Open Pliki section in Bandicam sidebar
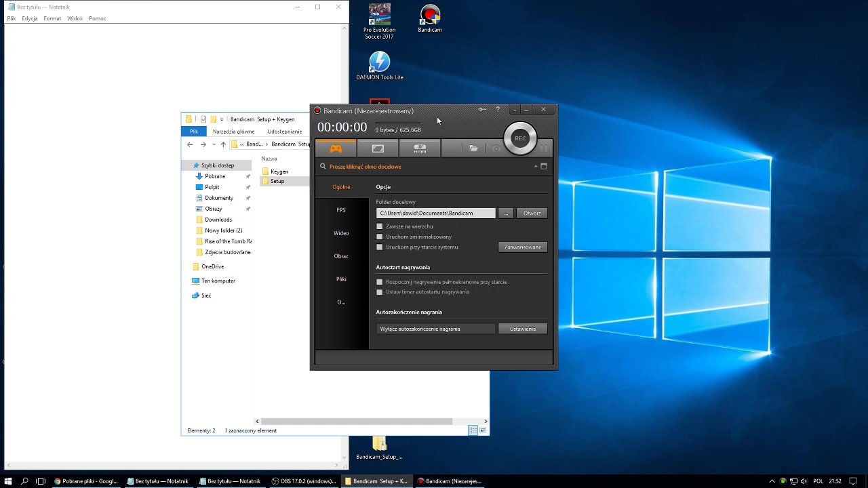868x488 pixels. 341,279
